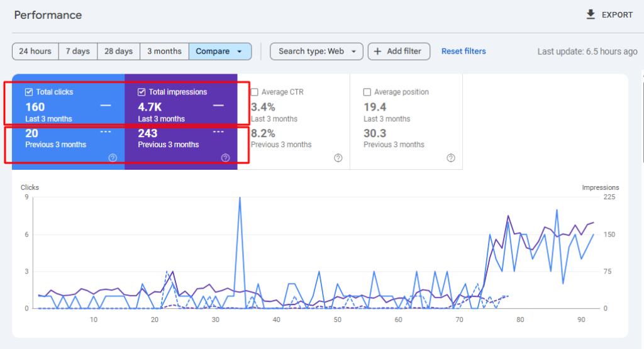Click help icon in Total clicks card

(113, 158)
